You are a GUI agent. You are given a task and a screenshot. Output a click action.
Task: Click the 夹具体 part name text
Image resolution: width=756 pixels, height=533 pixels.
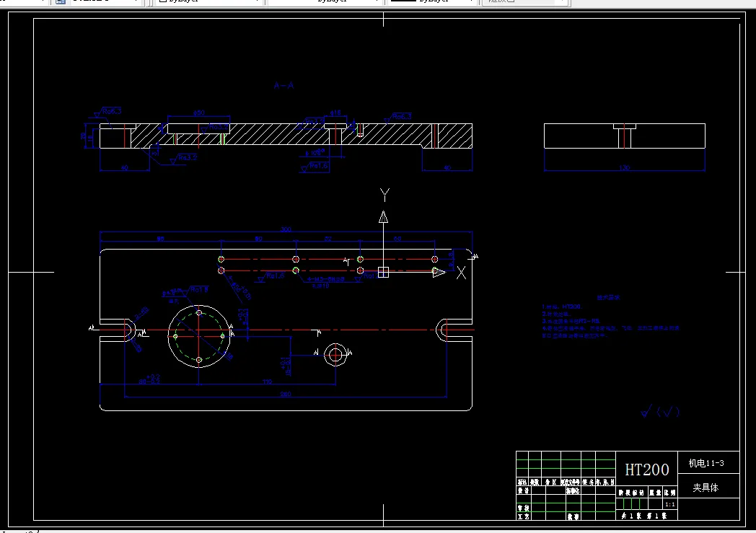(x=706, y=488)
